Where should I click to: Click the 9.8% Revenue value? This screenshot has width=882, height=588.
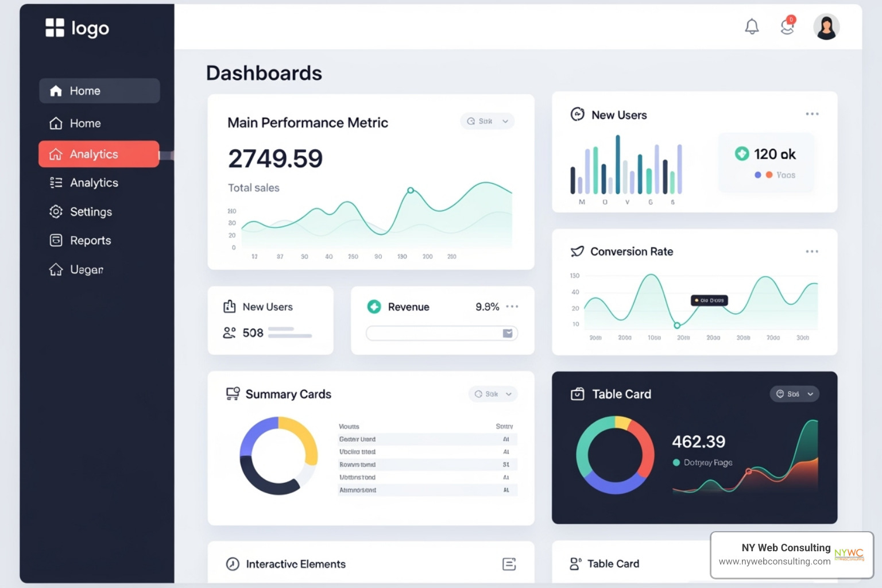point(487,307)
